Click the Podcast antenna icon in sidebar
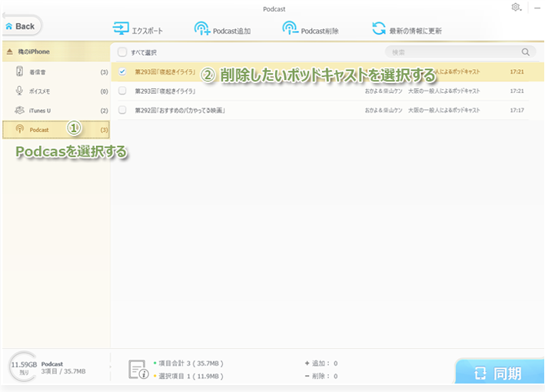 click(x=20, y=129)
